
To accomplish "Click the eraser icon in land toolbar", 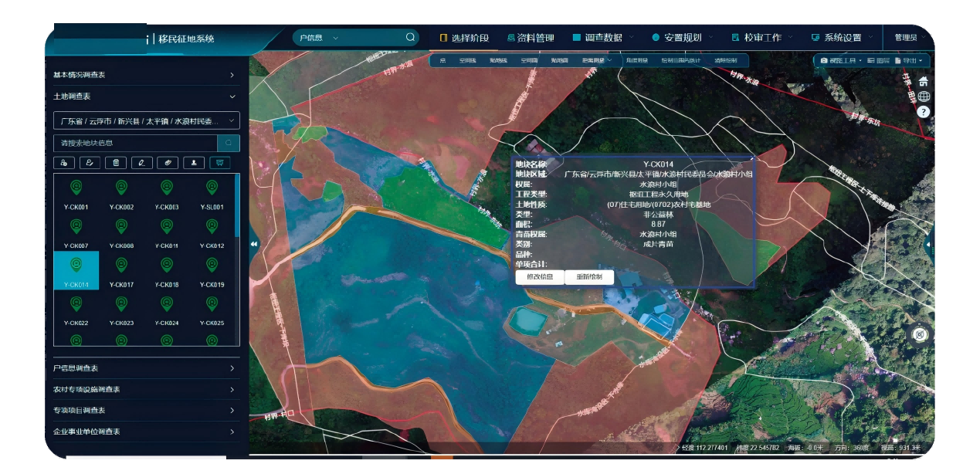I will (166, 163).
